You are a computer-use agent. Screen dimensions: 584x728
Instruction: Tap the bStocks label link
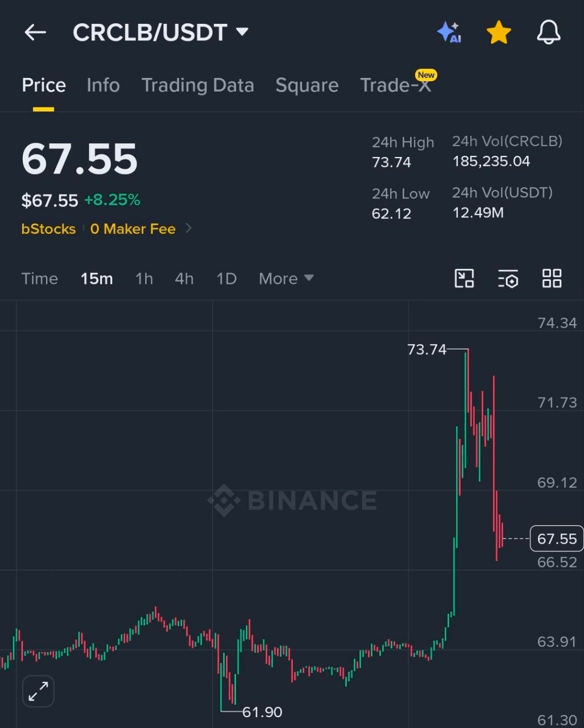pos(48,229)
